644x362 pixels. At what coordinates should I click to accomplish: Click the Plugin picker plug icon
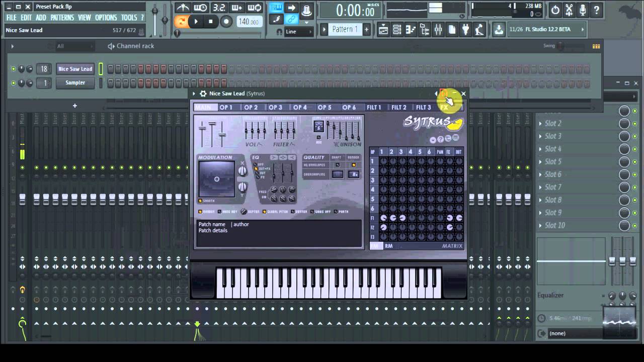click(x=466, y=30)
